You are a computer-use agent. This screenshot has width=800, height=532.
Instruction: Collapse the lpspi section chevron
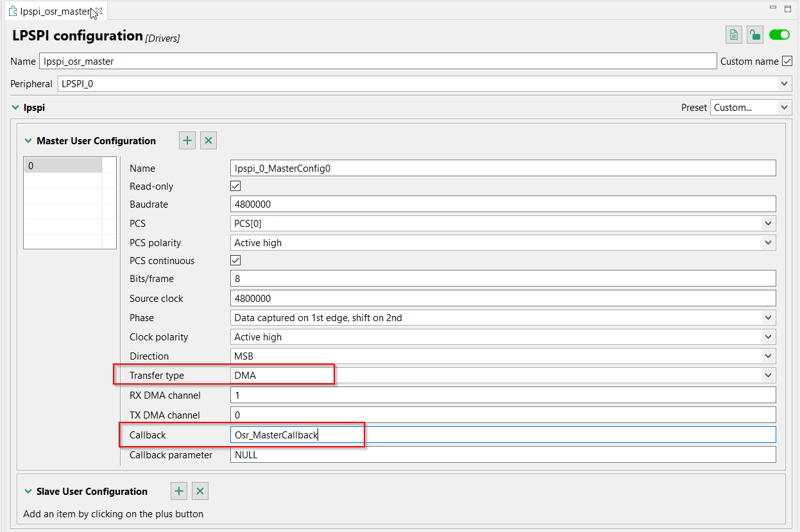click(x=15, y=108)
